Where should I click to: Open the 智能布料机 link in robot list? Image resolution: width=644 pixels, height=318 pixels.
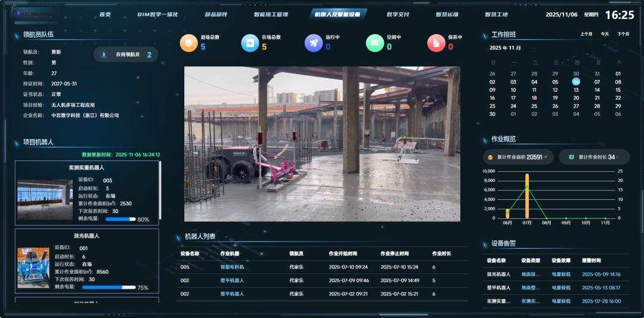(232, 267)
